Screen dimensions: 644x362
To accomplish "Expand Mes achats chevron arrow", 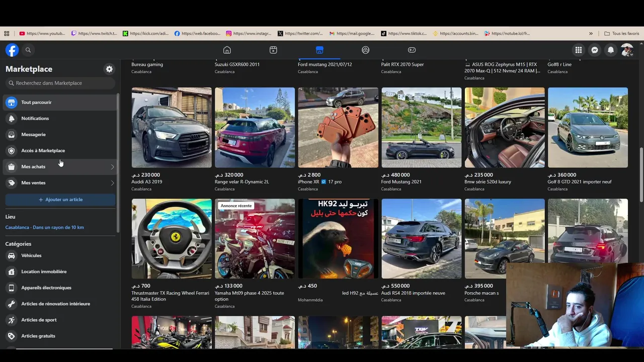I will (x=112, y=167).
